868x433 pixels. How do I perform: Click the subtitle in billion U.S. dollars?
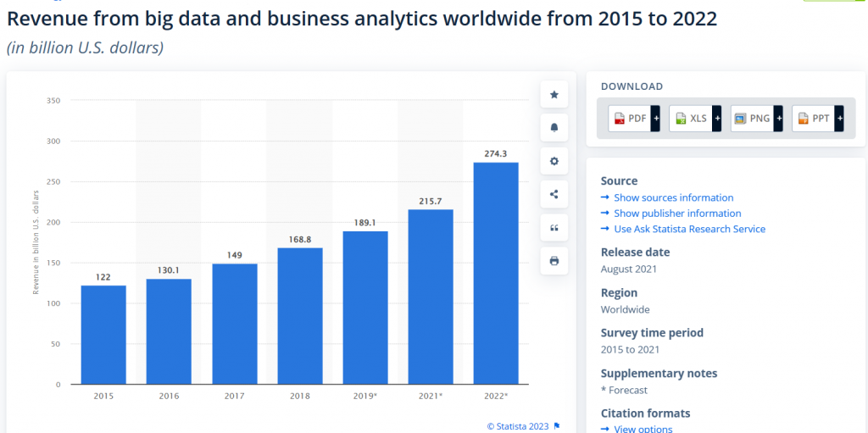coord(86,47)
